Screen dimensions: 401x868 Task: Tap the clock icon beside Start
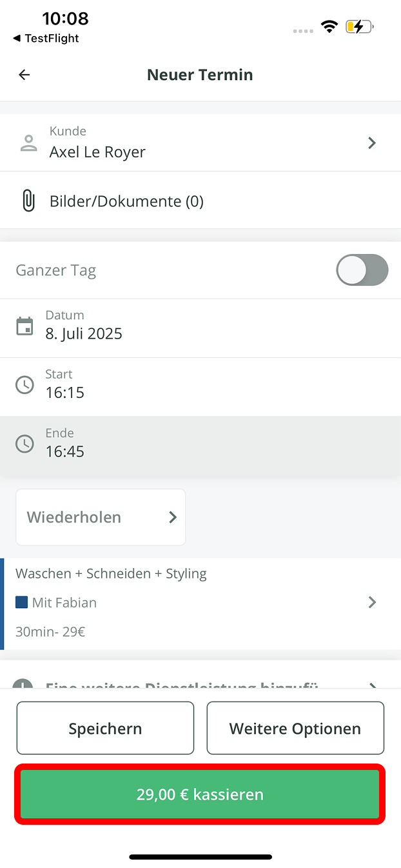(24, 385)
